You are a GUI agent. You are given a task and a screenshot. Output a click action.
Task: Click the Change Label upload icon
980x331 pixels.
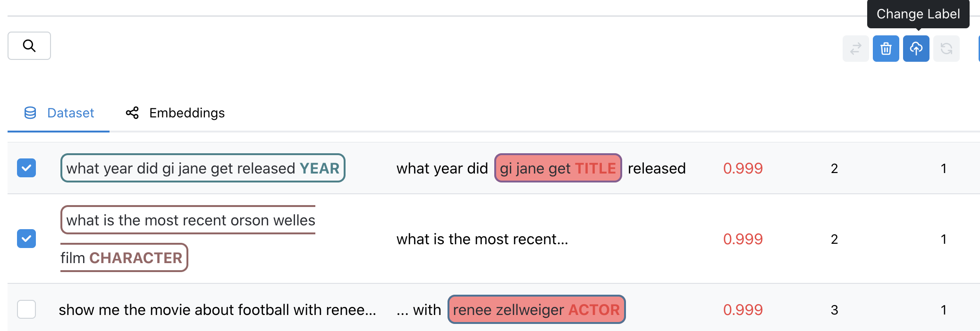tap(916, 49)
